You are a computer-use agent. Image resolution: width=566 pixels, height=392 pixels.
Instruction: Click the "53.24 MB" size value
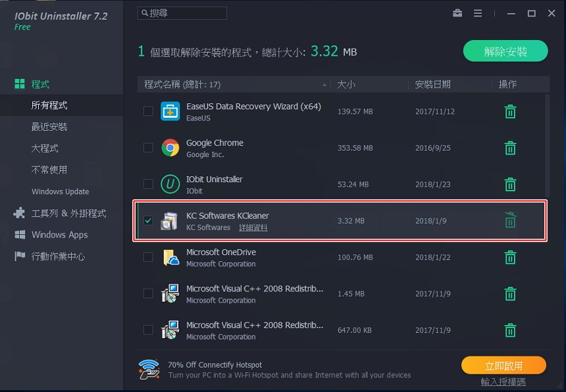pyautogui.click(x=353, y=185)
